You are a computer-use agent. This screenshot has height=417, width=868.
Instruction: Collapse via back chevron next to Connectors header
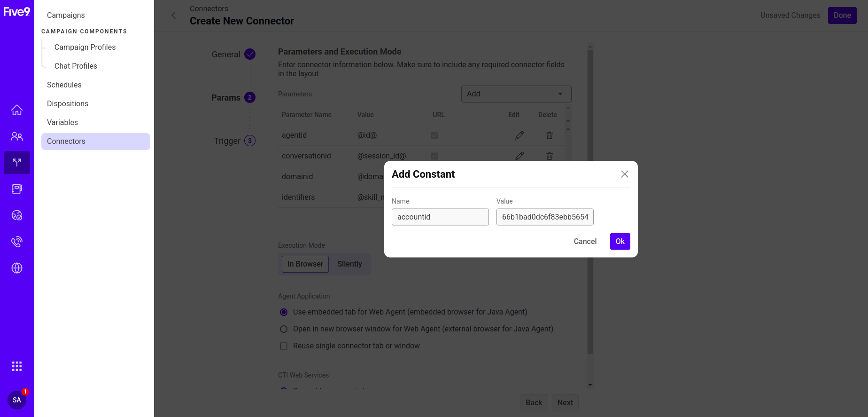point(174,15)
